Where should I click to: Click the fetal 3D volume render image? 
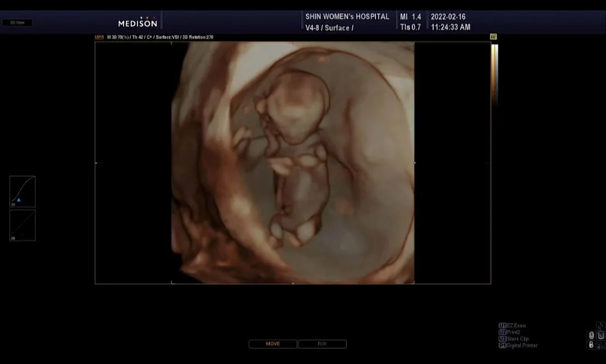292,163
